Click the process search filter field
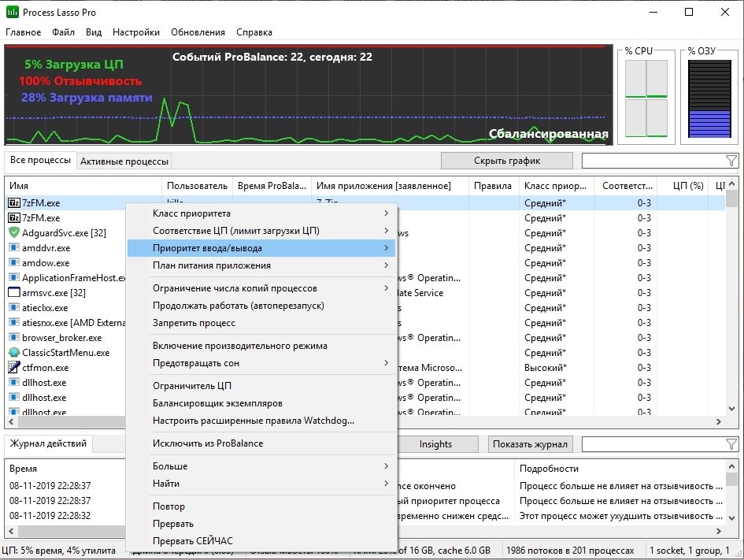This screenshot has width=744, height=560. [x=652, y=161]
